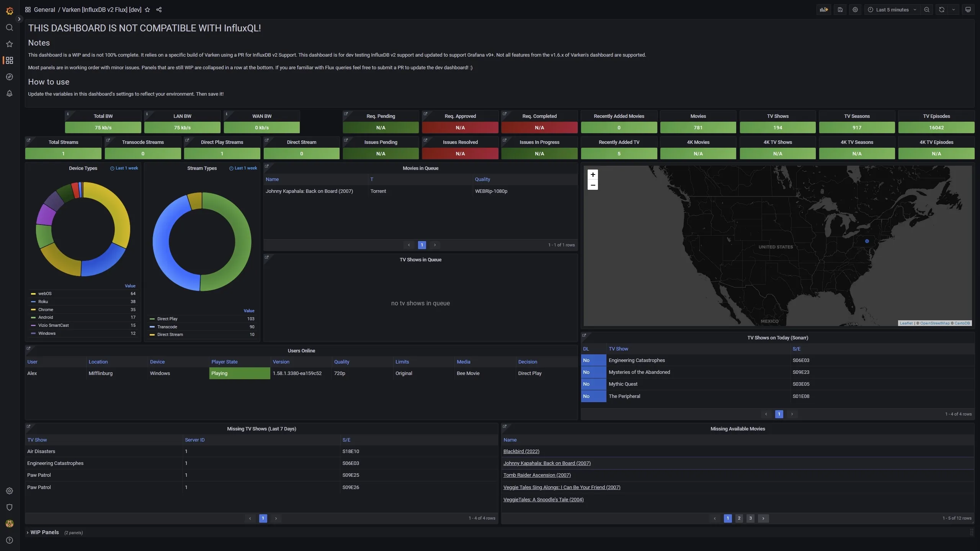Switch to page 2 of Missing Available Movies
The width and height of the screenshot is (980, 551).
click(x=739, y=518)
